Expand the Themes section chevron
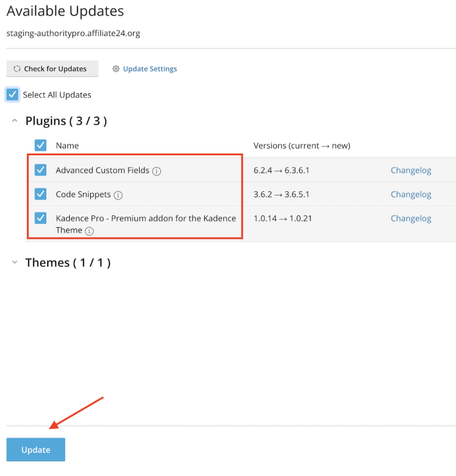This screenshot has height=476, width=456. pos(15,263)
